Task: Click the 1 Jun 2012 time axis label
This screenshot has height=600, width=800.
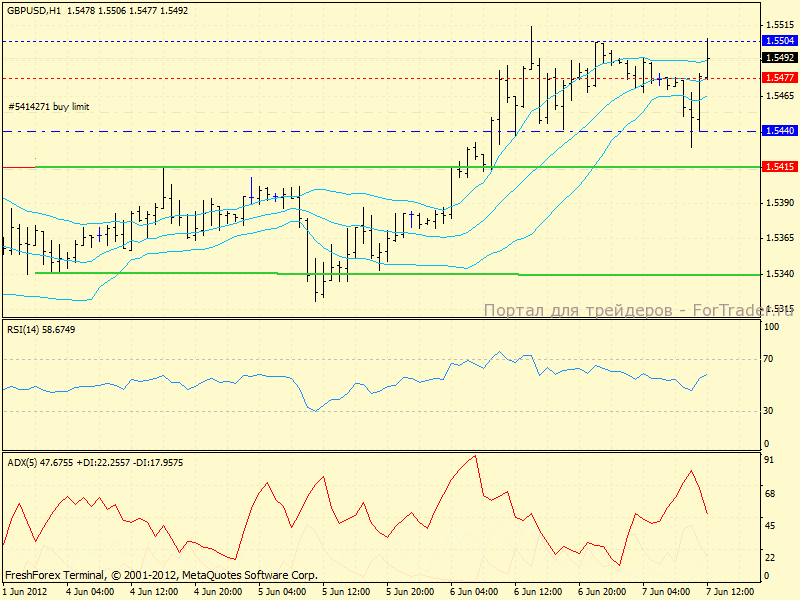Action: click(22, 591)
